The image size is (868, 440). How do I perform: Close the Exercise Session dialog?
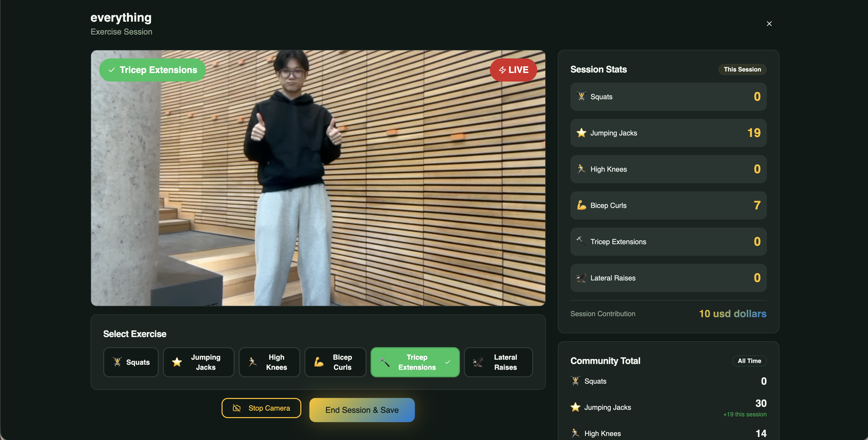769,24
